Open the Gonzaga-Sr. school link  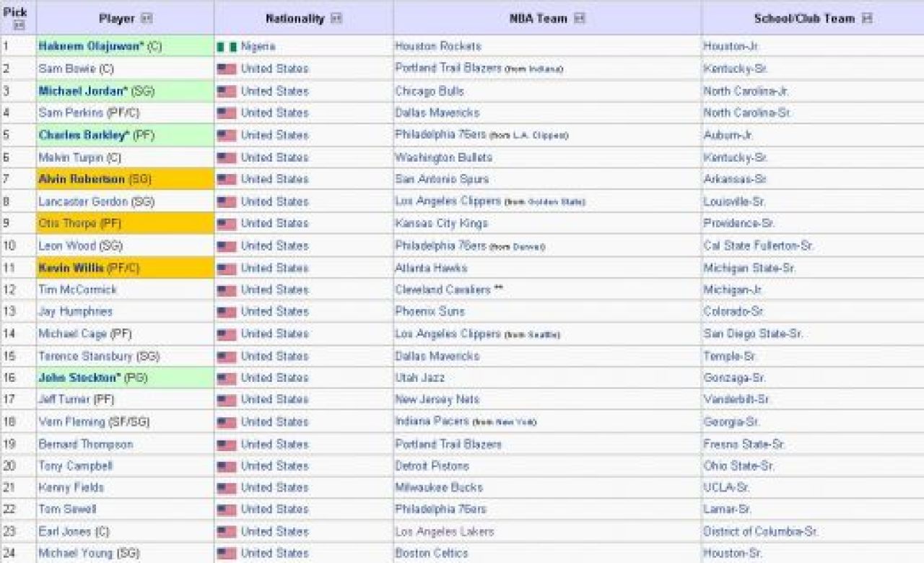[x=735, y=377]
